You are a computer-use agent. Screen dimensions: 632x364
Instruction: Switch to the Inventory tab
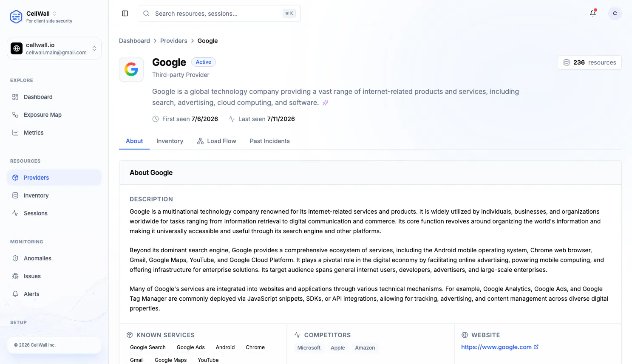click(x=170, y=141)
